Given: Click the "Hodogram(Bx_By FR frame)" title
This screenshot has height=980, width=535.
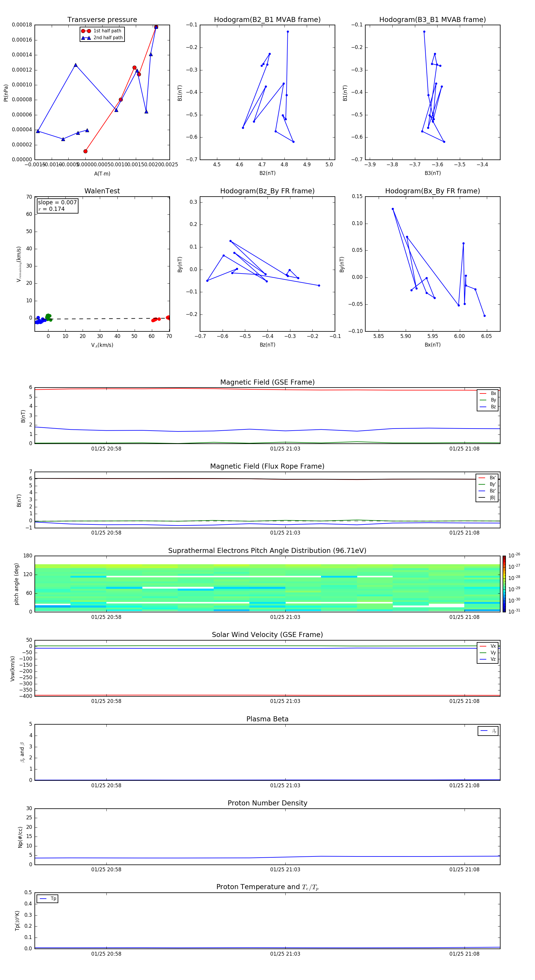Looking at the screenshot, I should (x=432, y=191).
